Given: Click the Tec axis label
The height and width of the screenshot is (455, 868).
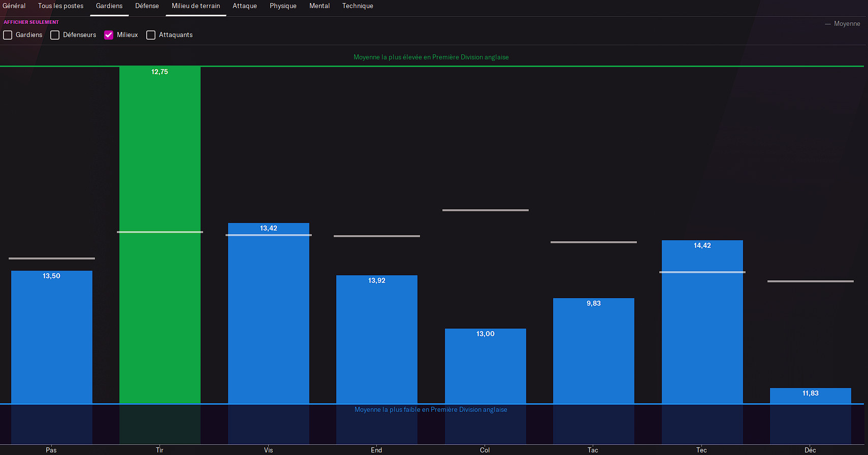Looking at the screenshot, I should 701,450.
